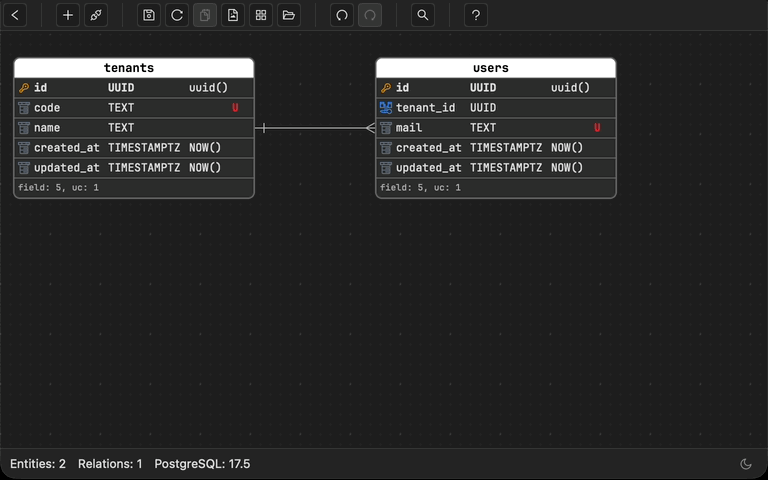Click the mail field in users
Viewport: 768px width, 480px height.
coord(409,128)
